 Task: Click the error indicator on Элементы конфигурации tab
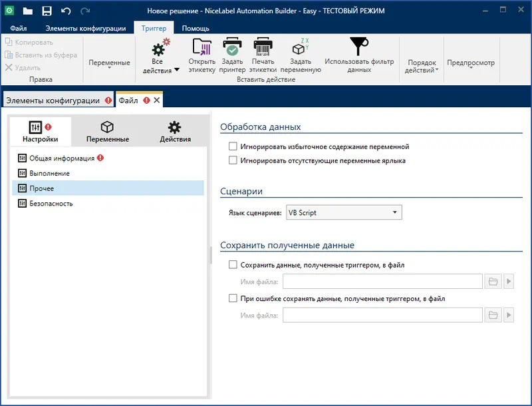click(108, 100)
